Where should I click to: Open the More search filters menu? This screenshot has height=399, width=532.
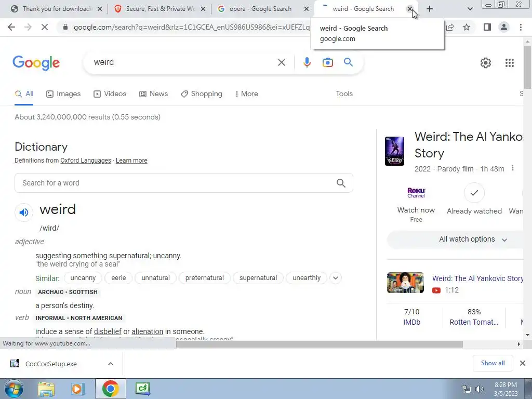coord(247,94)
